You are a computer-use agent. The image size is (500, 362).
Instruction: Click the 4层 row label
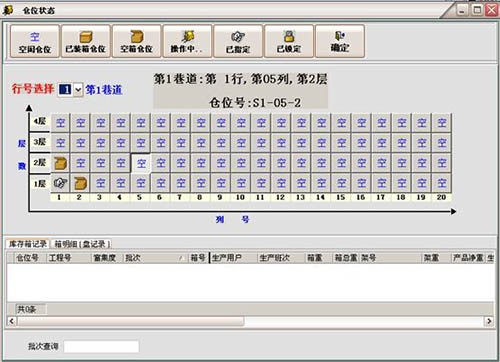[40, 121]
